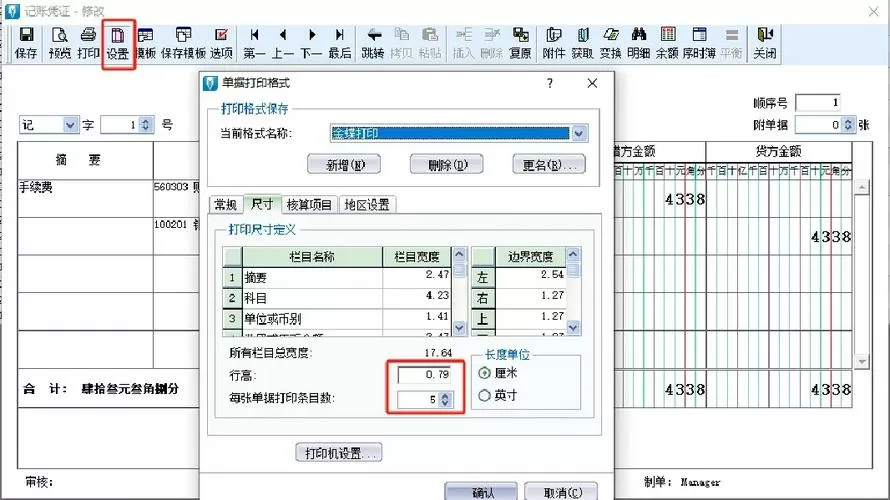Click the 每张单据打印条目数 value field
Image resolution: width=890 pixels, height=500 pixels.
418,399
